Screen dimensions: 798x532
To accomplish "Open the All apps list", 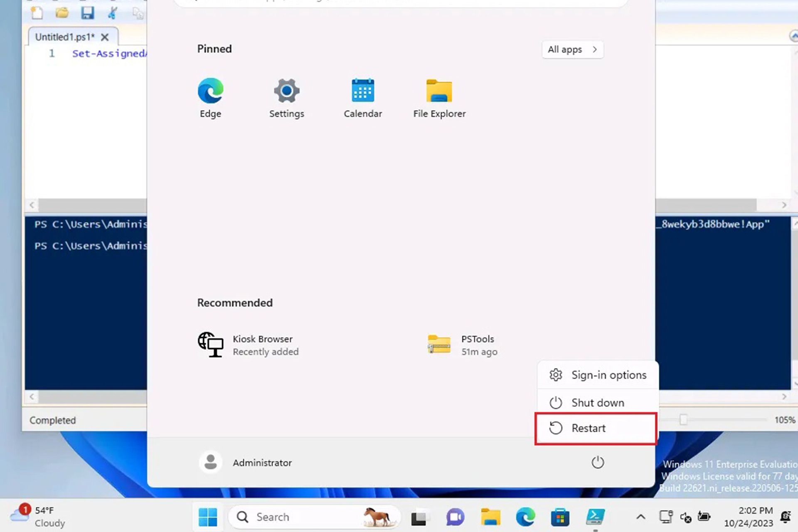I will (x=573, y=49).
